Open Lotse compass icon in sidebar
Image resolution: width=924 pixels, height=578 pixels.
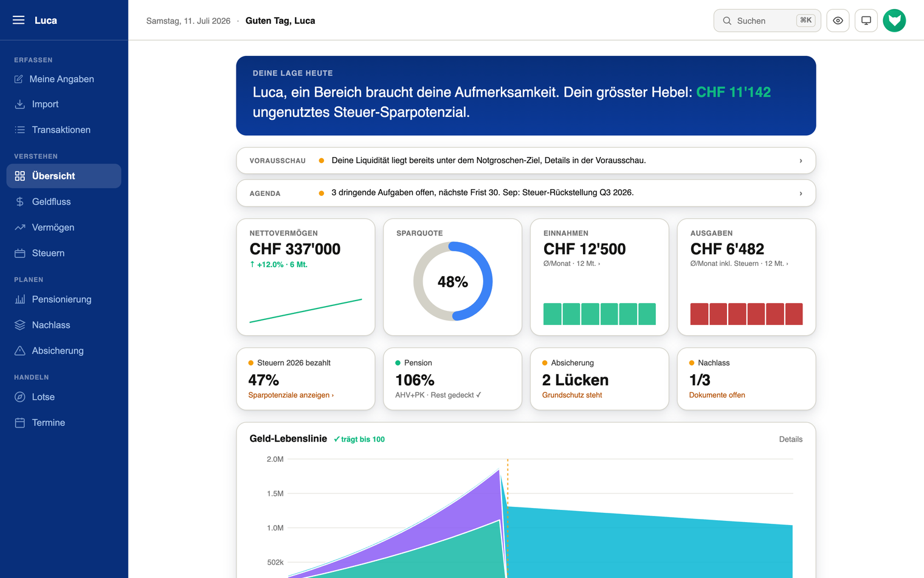(19, 397)
